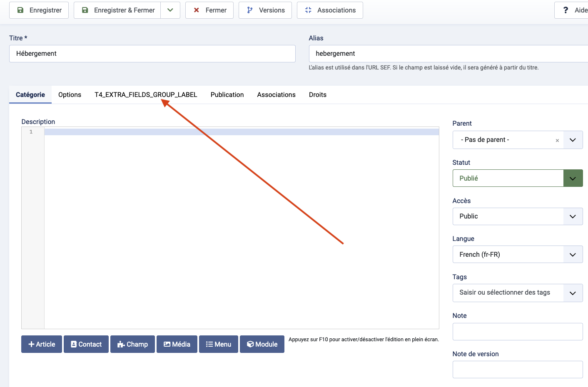
Task: Switch to the Options tab
Action: 70,95
